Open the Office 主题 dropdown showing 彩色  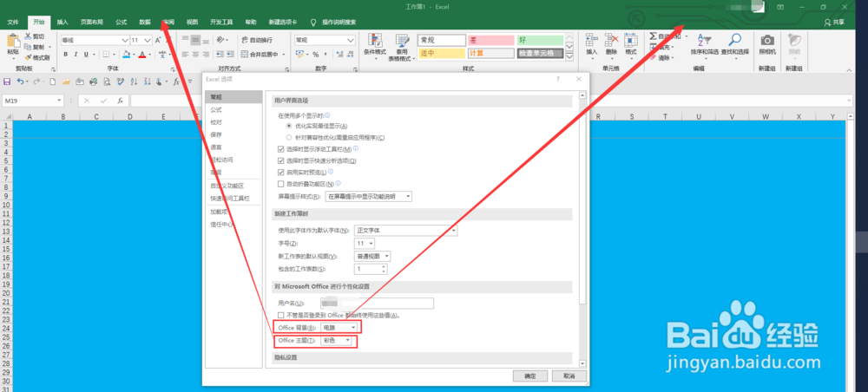(337, 341)
